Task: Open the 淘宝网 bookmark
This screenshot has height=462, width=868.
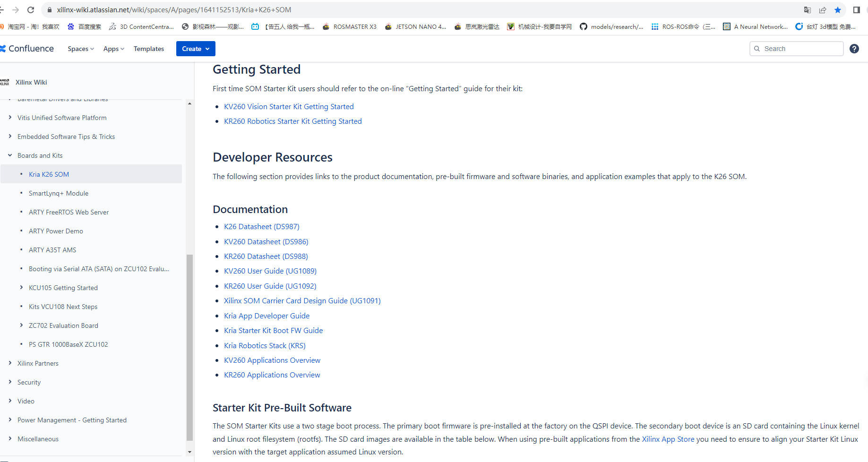Action: [x=30, y=27]
